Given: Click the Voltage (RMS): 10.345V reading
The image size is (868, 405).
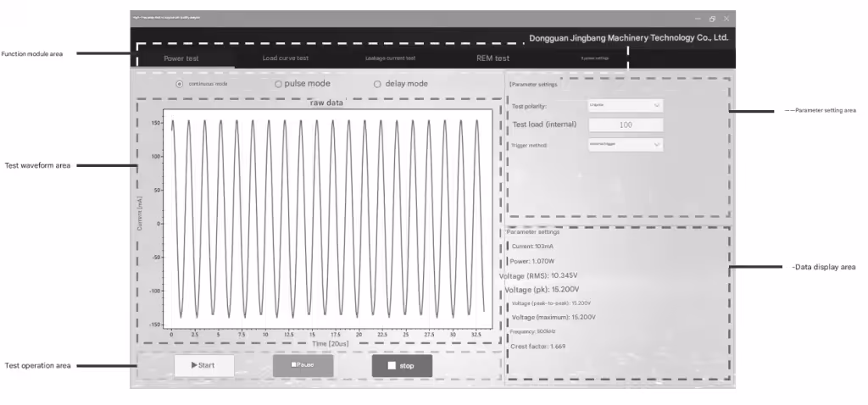Looking at the screenshot, I should click(538, 275).
